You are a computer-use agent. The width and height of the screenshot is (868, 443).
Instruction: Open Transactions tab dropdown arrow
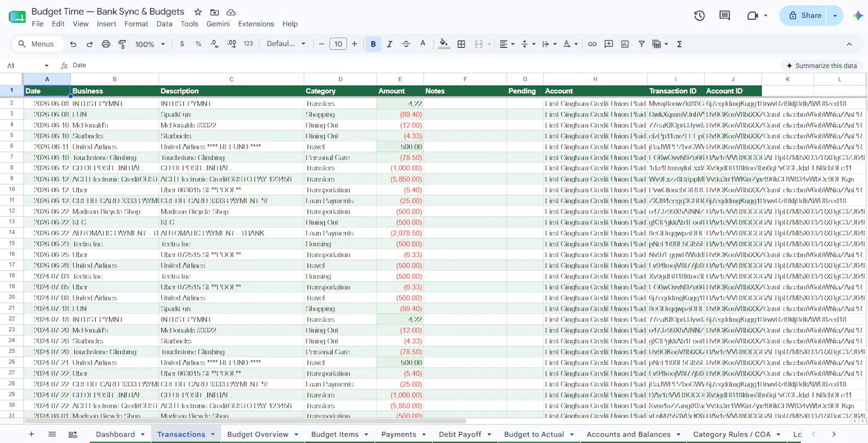(x=213, y=434)
